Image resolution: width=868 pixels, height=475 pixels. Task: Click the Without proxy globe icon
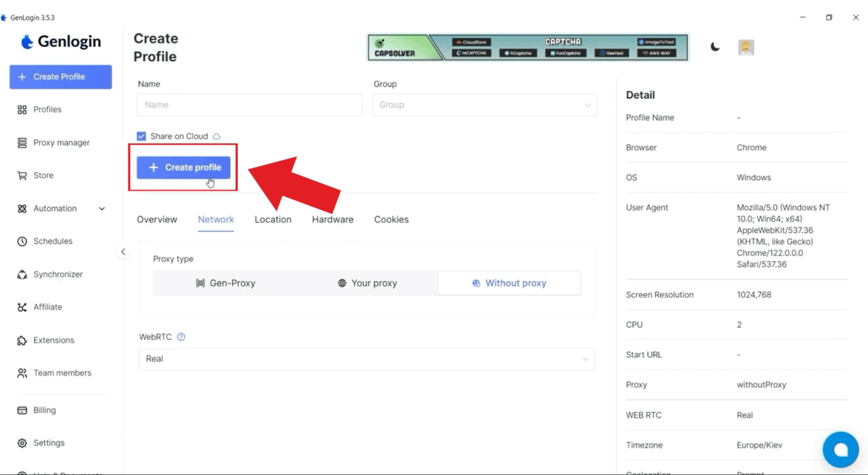(x=476, y=283)
